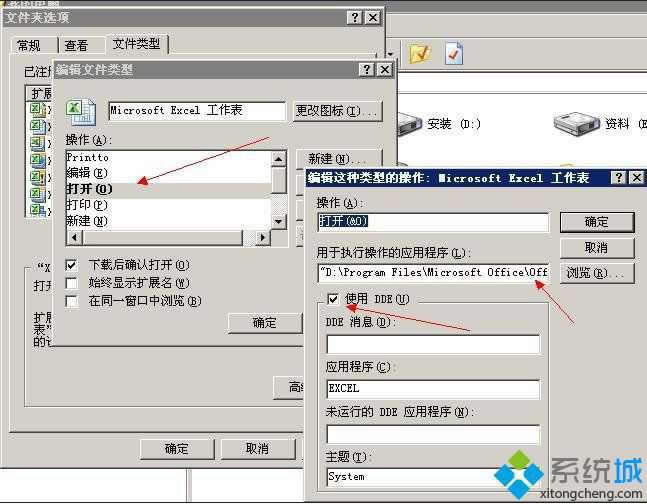Uncheck the 使用 DDE checkbox
Screen dimensions: 647x504
tap(333, 298)
